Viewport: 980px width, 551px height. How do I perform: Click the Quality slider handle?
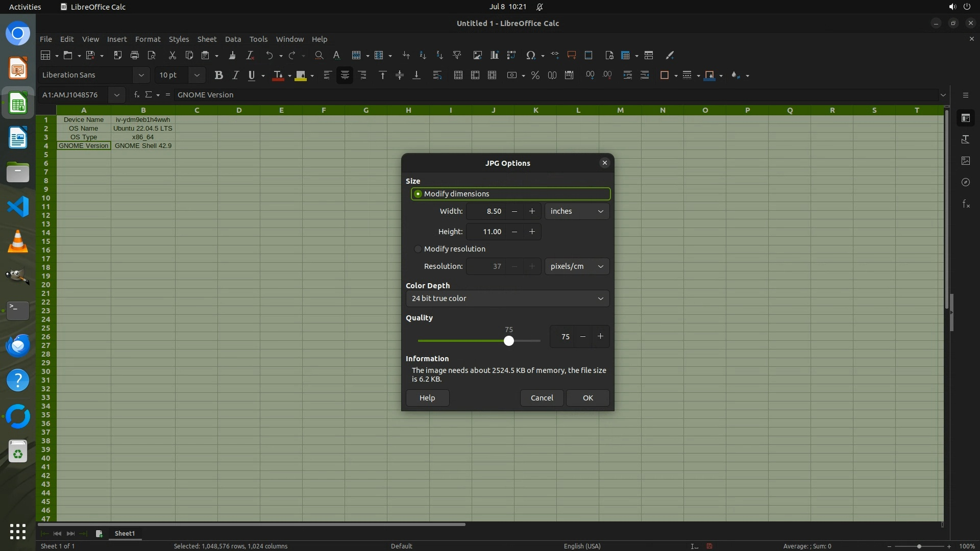[x=508, y=341]
